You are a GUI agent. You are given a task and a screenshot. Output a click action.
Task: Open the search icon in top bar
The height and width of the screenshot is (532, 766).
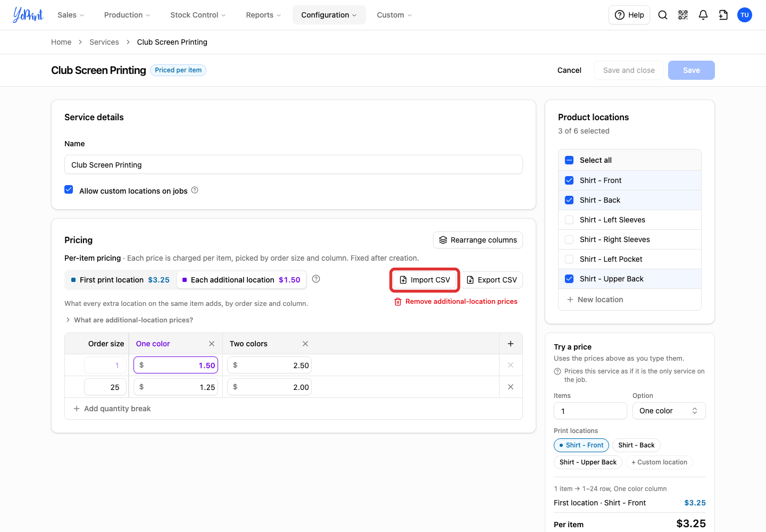[663, 15]
